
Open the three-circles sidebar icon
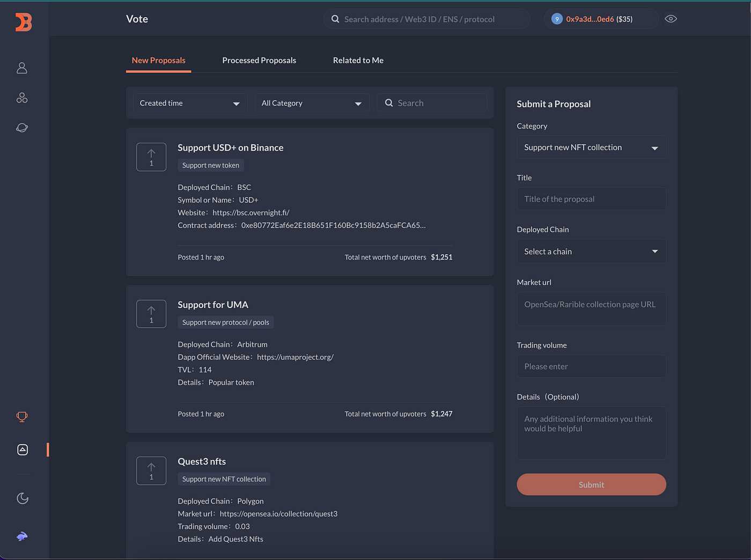coord(22,98)
